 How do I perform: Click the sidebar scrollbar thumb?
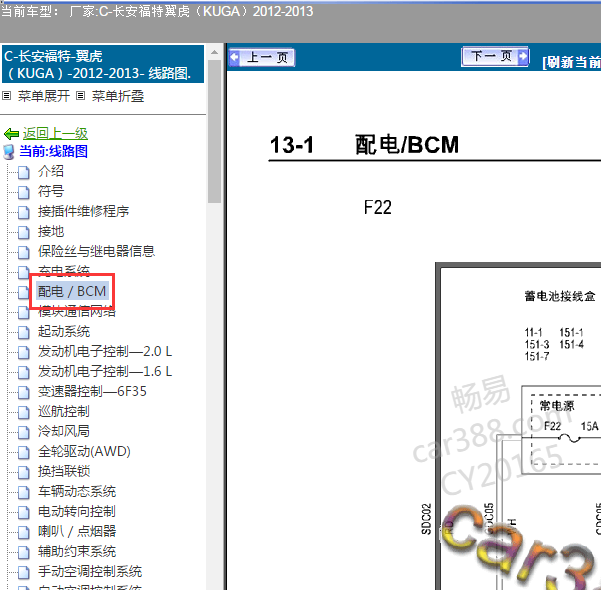pos(214,131)
